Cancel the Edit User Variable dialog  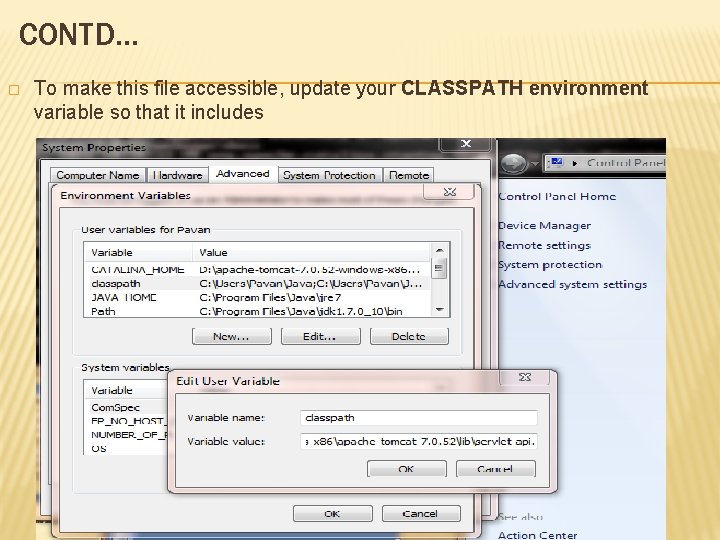pyautogui.click(x=495, y=469)
